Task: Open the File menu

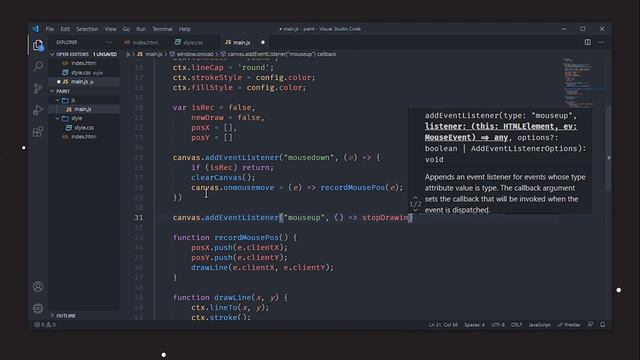Action: [x=50, y=29]
